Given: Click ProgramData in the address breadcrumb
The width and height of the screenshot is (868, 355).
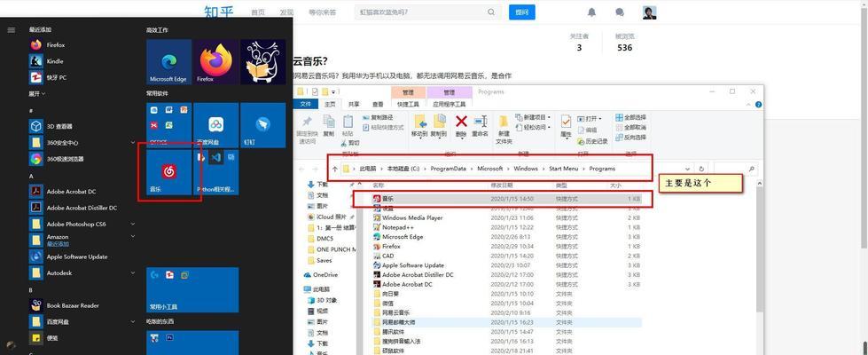Looking at the screenshot, I should point(448,169).
